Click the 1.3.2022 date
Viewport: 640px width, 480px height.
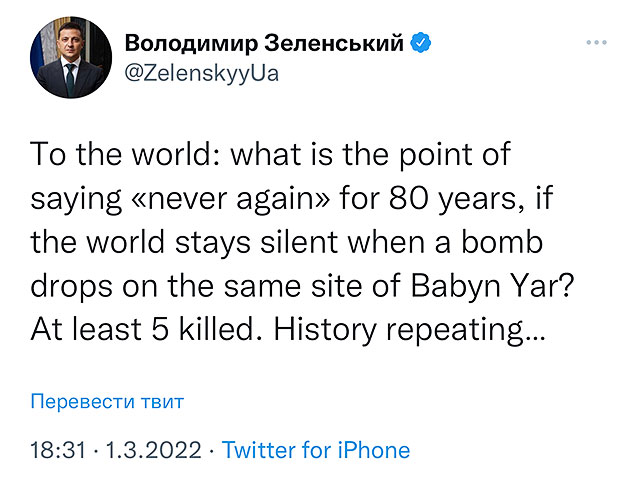pyautogui.click(x=153, y=450)
